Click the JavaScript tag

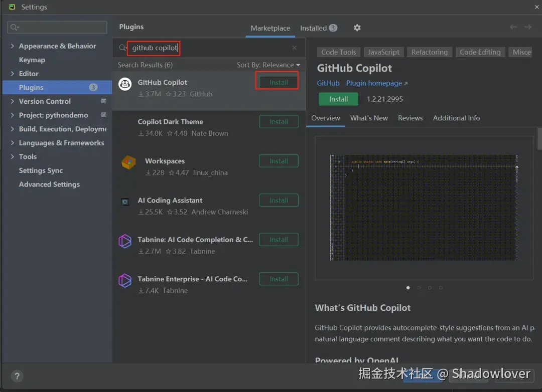point(383,52)
